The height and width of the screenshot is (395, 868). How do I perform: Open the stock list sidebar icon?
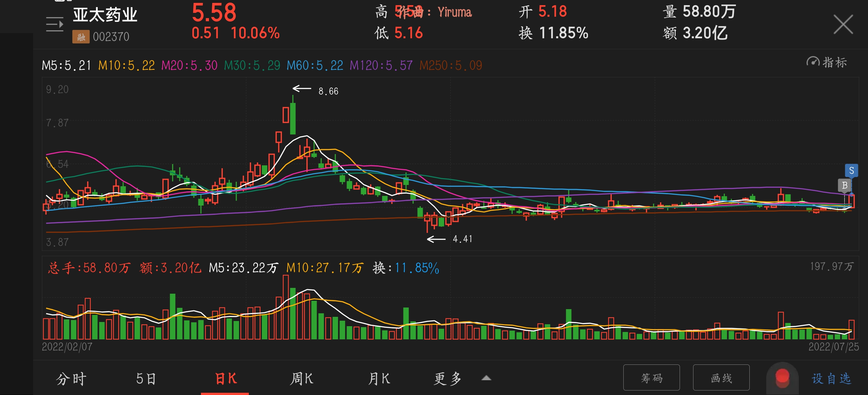[x=55, y=24]
